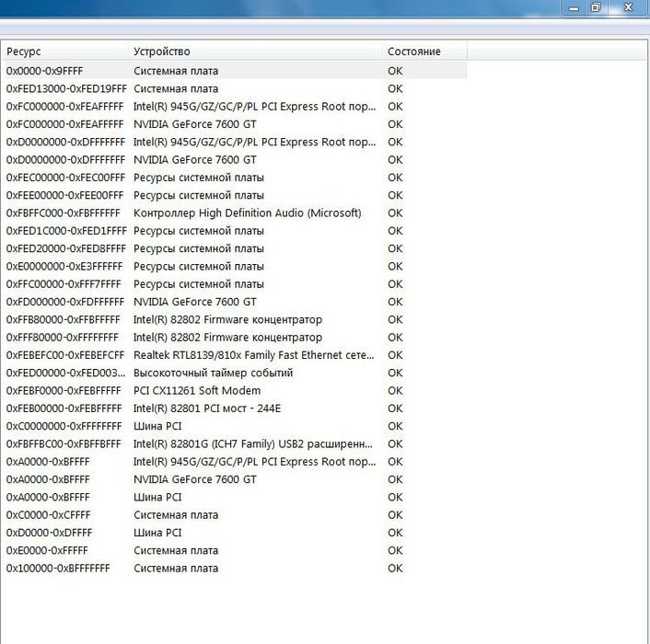This screenshot has height=644, width=650.
Task: Select the 0xFED20000-0xFED8FFFF resource entry
Action: [x=66, y=249]
